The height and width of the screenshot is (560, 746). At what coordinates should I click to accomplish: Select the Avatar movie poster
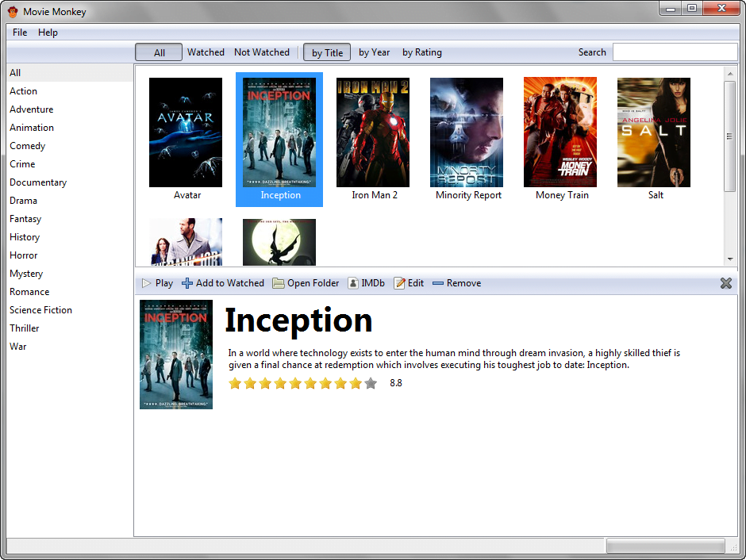click(x=186, y=132)
